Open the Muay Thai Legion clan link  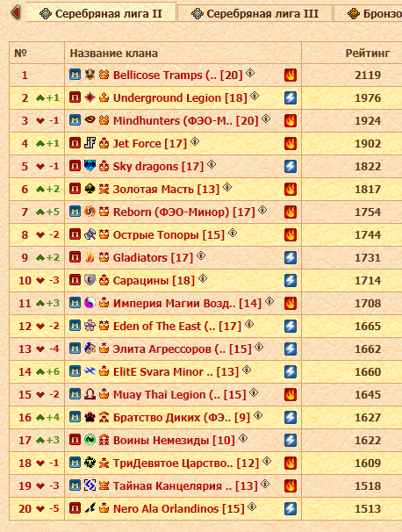179,394
